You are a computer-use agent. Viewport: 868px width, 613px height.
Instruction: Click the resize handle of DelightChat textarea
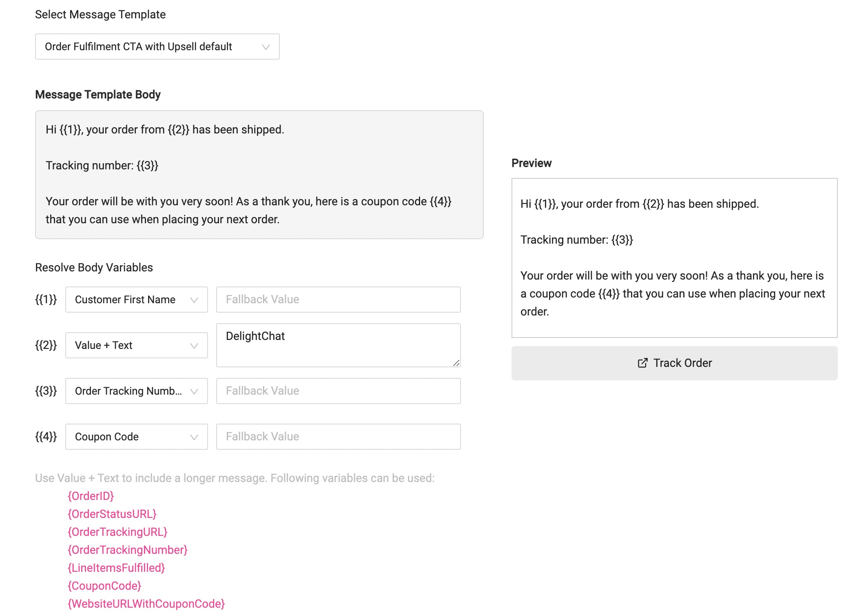(x=456, y=363)
